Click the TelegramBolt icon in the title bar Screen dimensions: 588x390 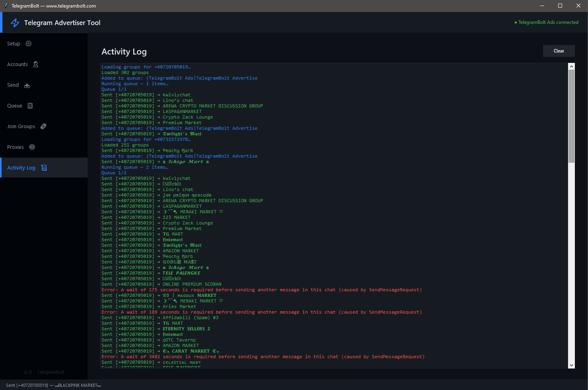click(6, 6)
